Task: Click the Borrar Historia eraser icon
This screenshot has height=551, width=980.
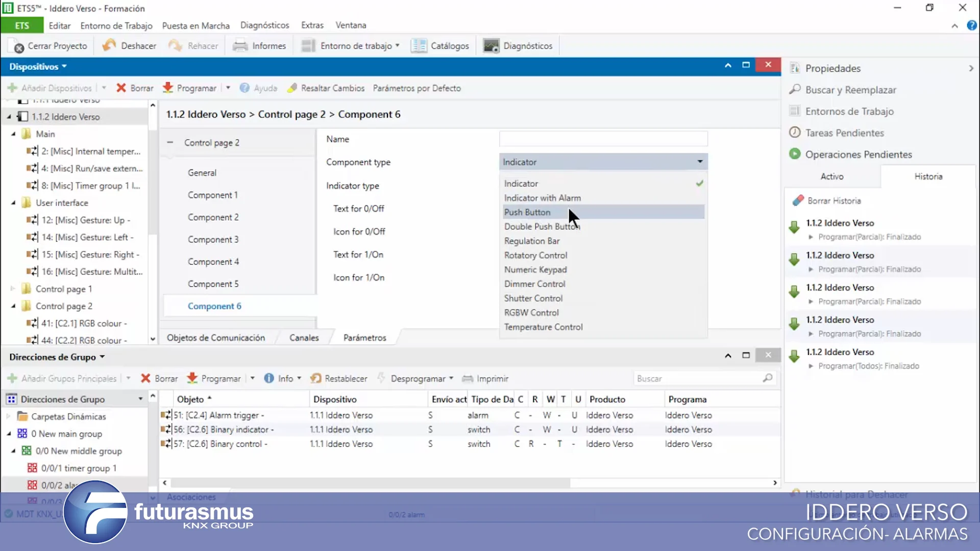Action: 798,201
